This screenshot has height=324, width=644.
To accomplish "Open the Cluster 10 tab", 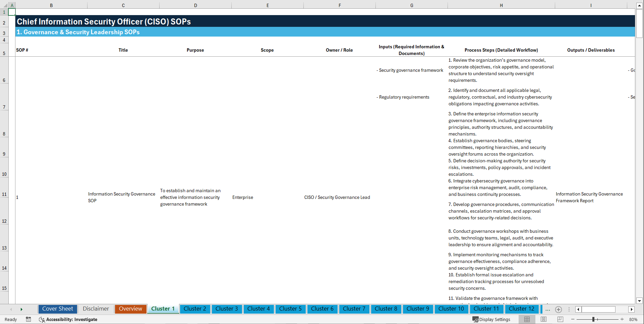I will (x=451, y=309).
